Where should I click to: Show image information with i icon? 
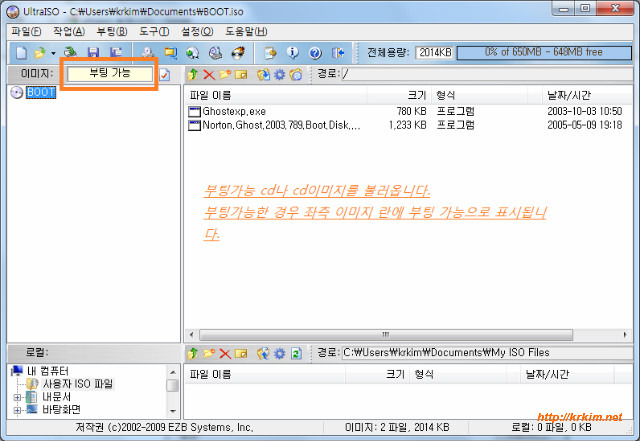[x=293, y=53]
